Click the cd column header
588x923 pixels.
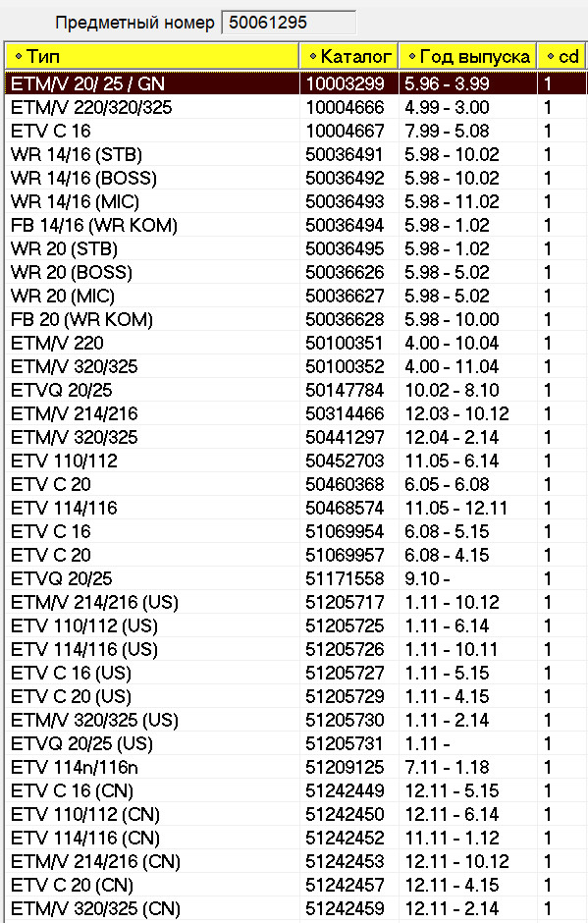[562, 57]
